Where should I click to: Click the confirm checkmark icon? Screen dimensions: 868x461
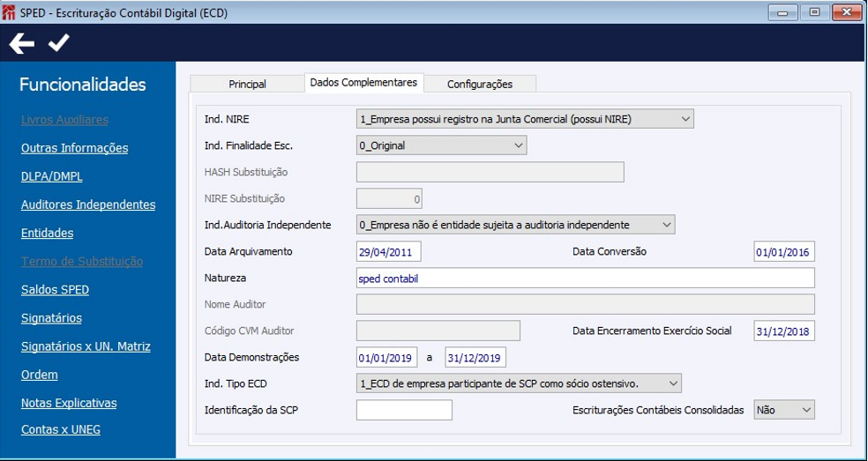pyautogui.click(x=58, y=43)
